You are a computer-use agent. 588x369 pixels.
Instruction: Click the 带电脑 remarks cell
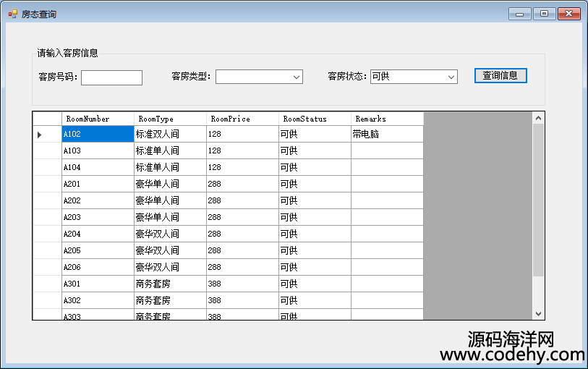pos(387,135)
